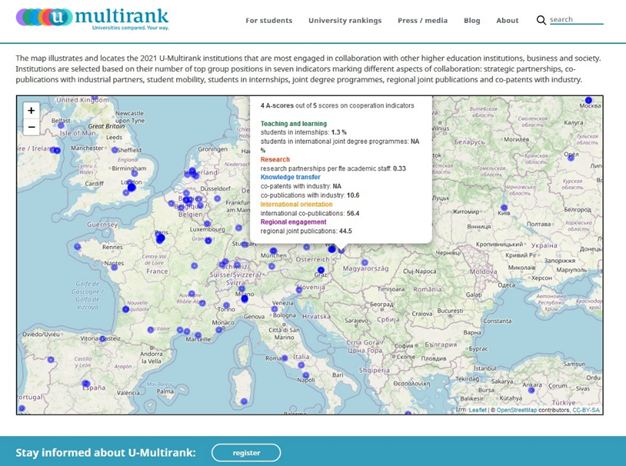Click 'Knowledge transfer' heading in popup
This screenshot has height=466, width=626.
click(290, 177)
